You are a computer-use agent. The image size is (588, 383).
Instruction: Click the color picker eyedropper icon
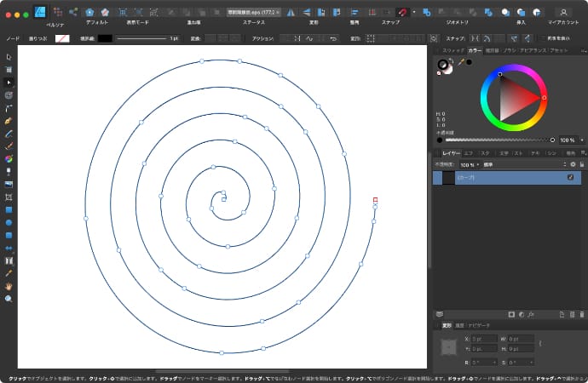[x=460, y=62]
